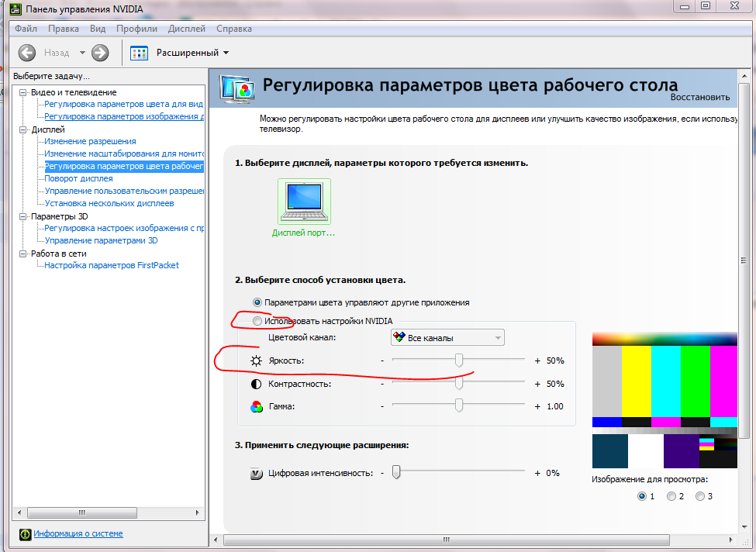Click the digital vibrance plus sign
756x552 pixels.
pyautogui.click(x=537, y=474)
